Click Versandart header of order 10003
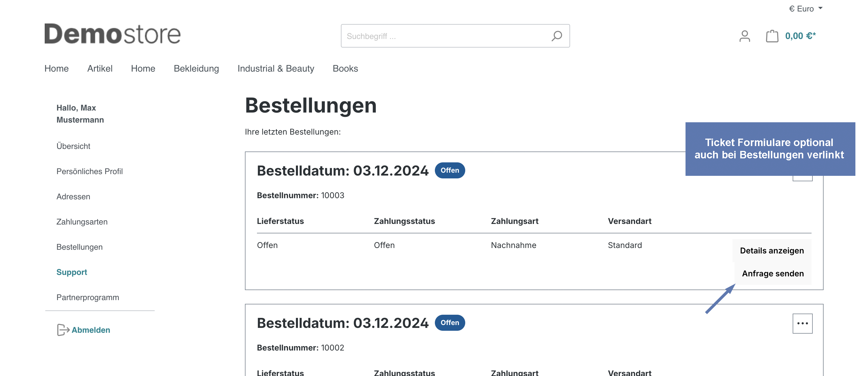Screen dimensions: 868x376 (x=629, y=221)
